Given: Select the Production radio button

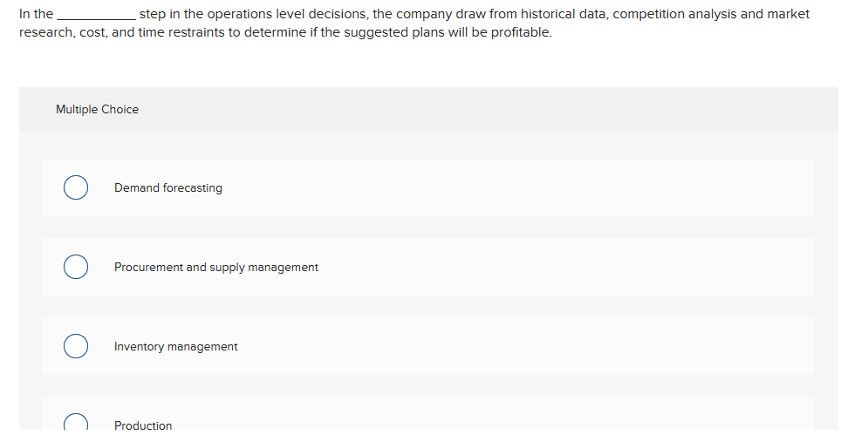Looking at the screenshot, I should pyautogui.click(x=76, y=424).
